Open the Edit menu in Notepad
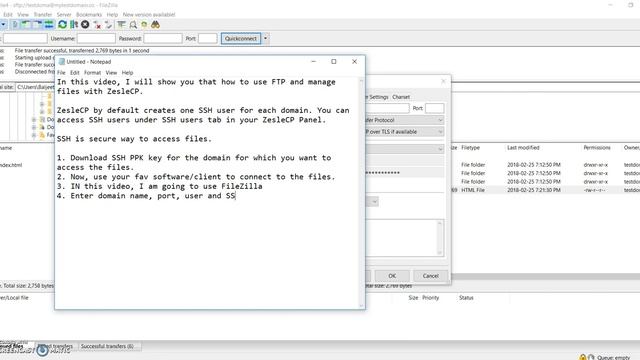The height and width of the screenshot is (360, 640). [74, 73]
